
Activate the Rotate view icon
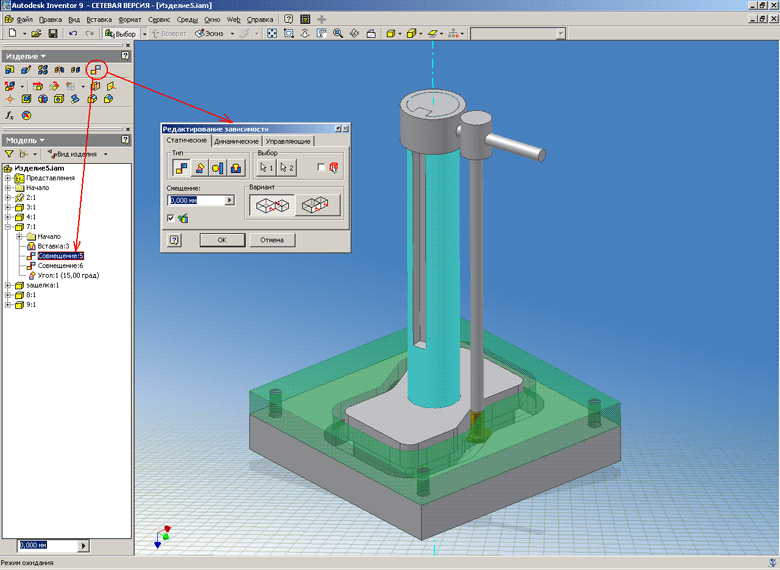coord(354,33)
